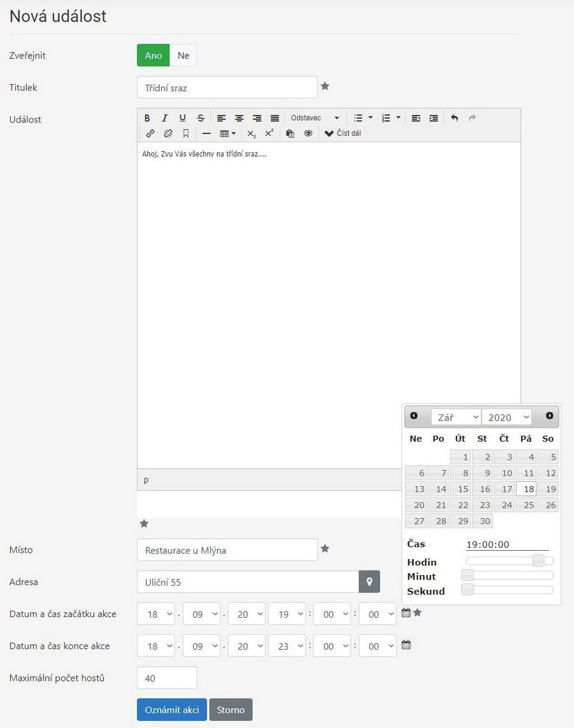Open the table insert menu
This screenshot has width=574, height=728.
[228, 133]
